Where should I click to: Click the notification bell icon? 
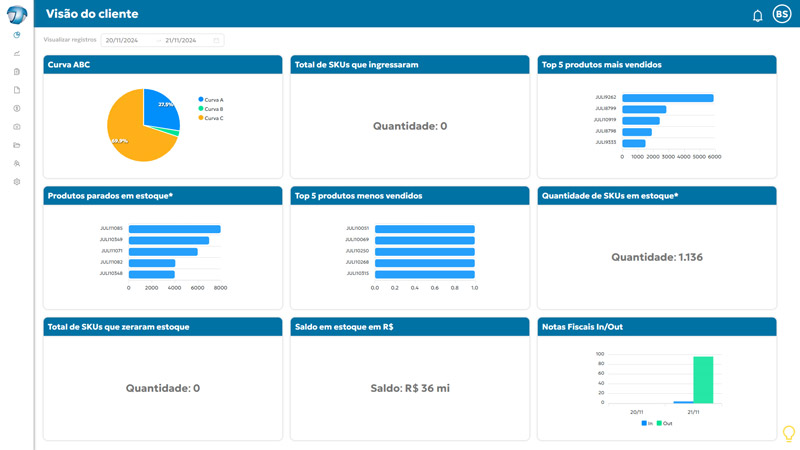757,15
